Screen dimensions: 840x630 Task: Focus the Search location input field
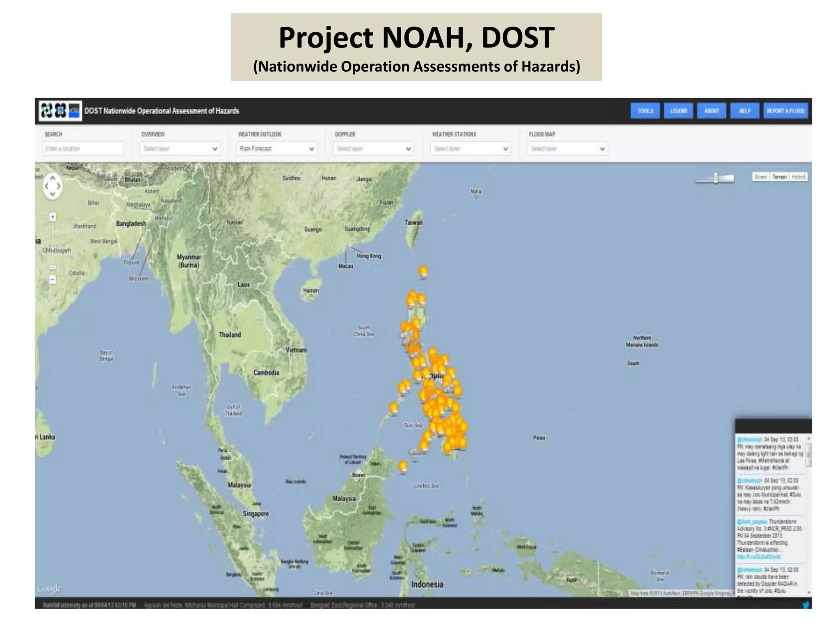coord(83,148)
